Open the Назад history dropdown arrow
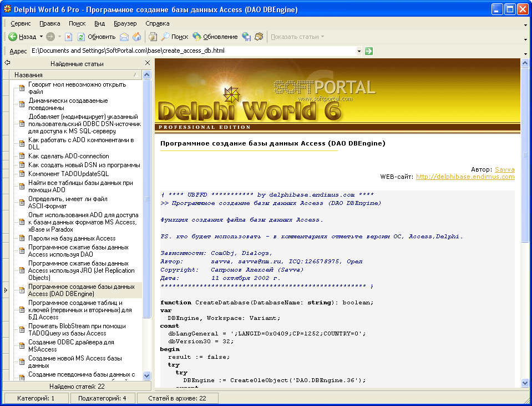The height and width of the screenshot is (406, 532). [42, 37]
